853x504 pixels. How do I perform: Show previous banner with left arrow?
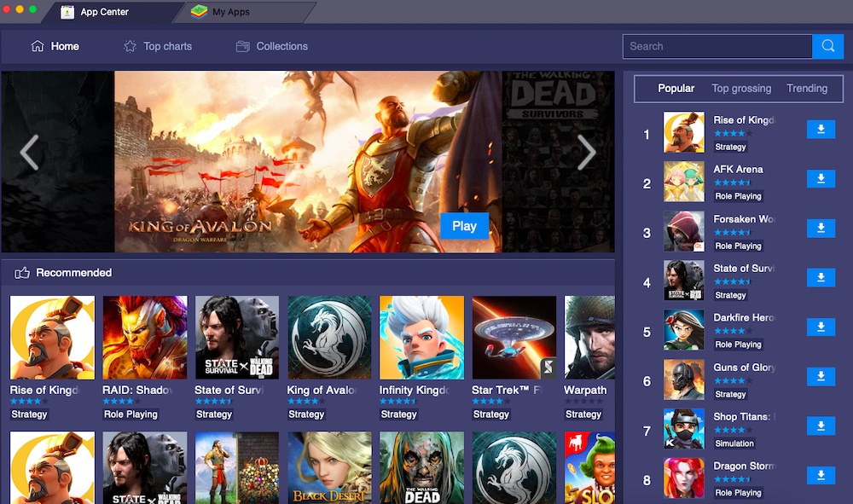click(29, 153)
